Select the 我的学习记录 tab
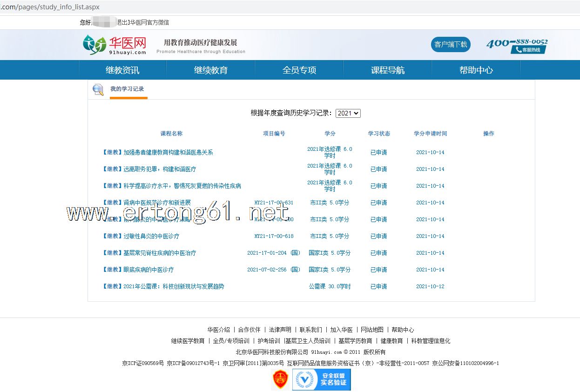Image resolution: width=580 pixels, height=392 pixels. point(127,89)
